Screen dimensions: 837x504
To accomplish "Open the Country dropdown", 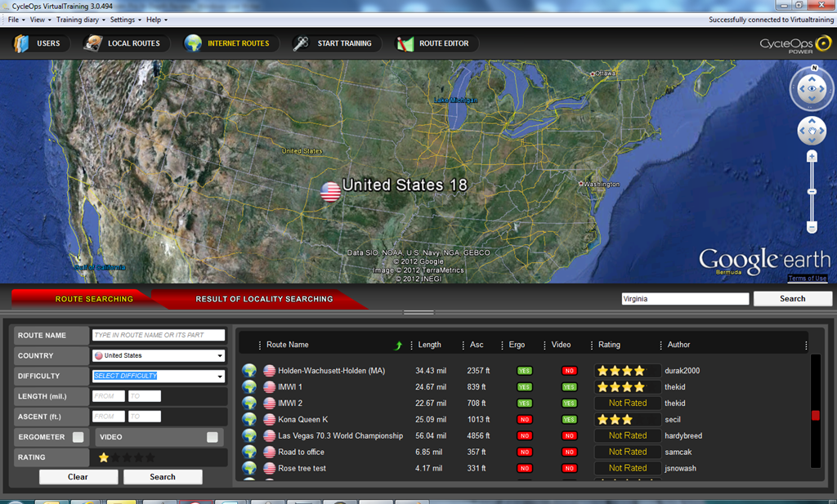I will (x=159, y=355).
